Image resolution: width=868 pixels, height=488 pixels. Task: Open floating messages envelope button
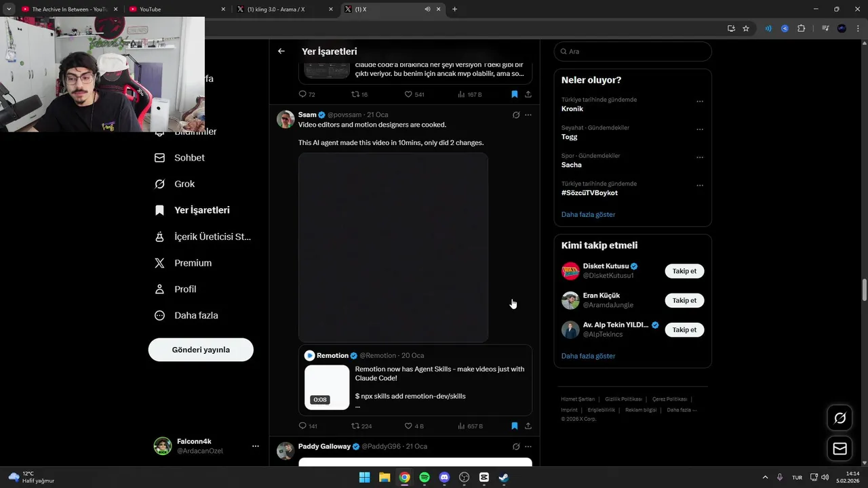840,449
